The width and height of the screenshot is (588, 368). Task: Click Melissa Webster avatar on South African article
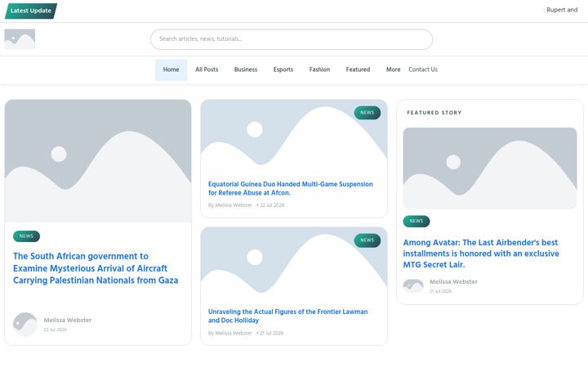(25, 324)
